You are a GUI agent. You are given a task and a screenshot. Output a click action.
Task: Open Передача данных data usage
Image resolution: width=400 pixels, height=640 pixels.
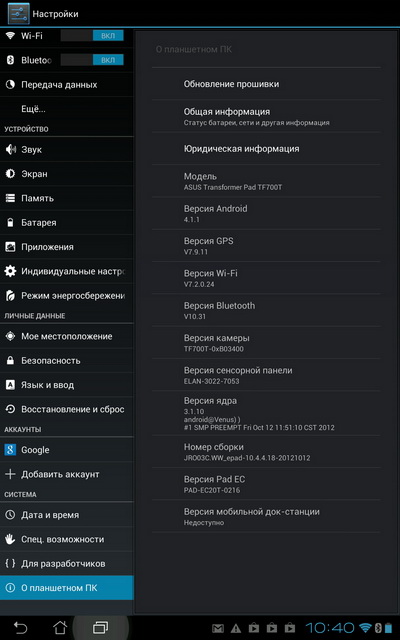point(67,84)
